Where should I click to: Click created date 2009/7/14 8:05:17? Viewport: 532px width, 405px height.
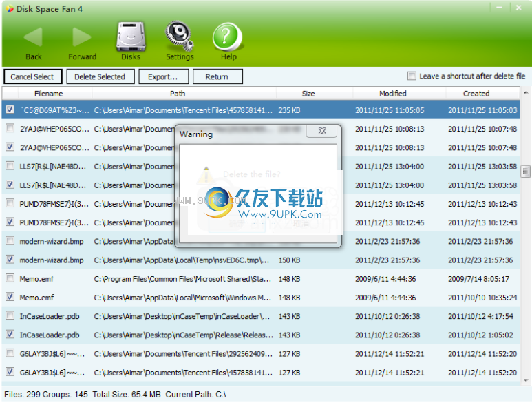[478, 279]
